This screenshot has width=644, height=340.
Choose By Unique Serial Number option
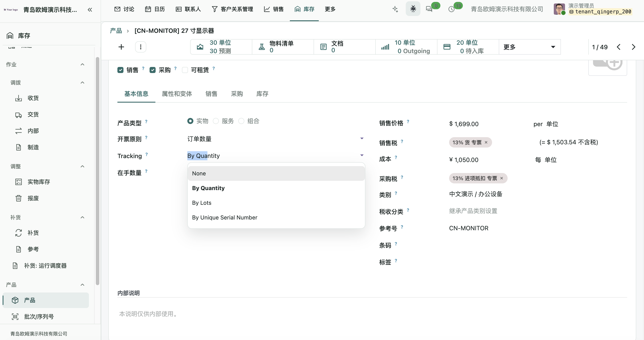[x=276, y=217]
